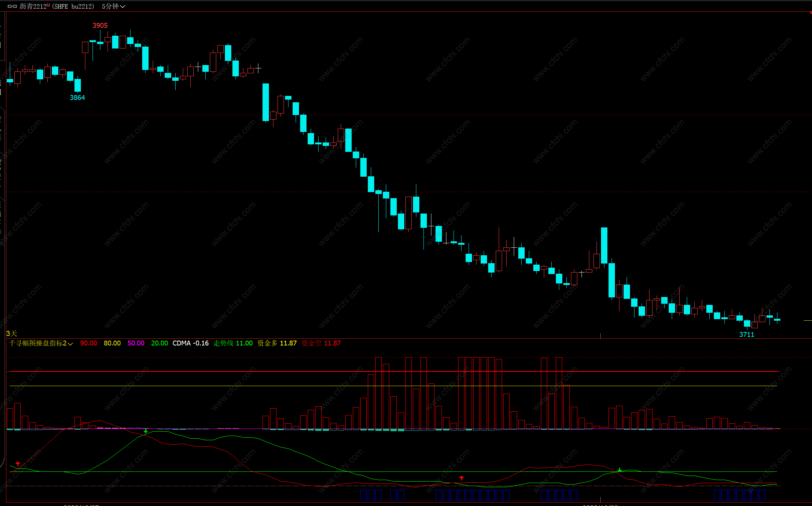Open the 5分钟 timeframe dropdown
Image resolution: width=812 pixels, height=506 pixels.
click(x=113, y=6)
